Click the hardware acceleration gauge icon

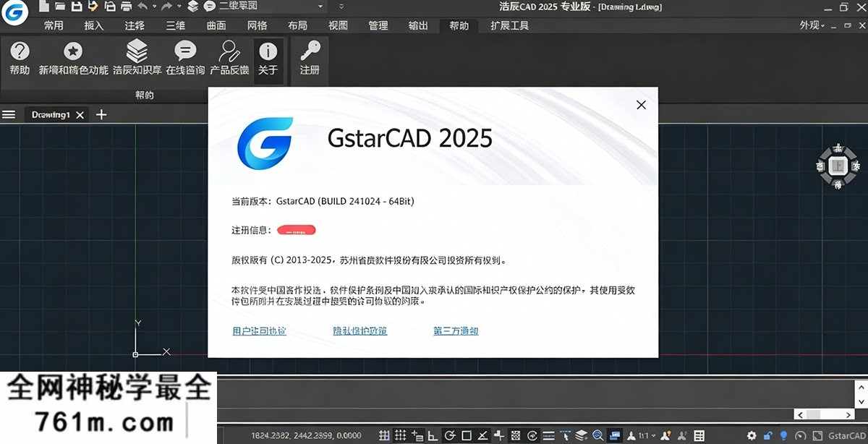(x=801, y=436)
